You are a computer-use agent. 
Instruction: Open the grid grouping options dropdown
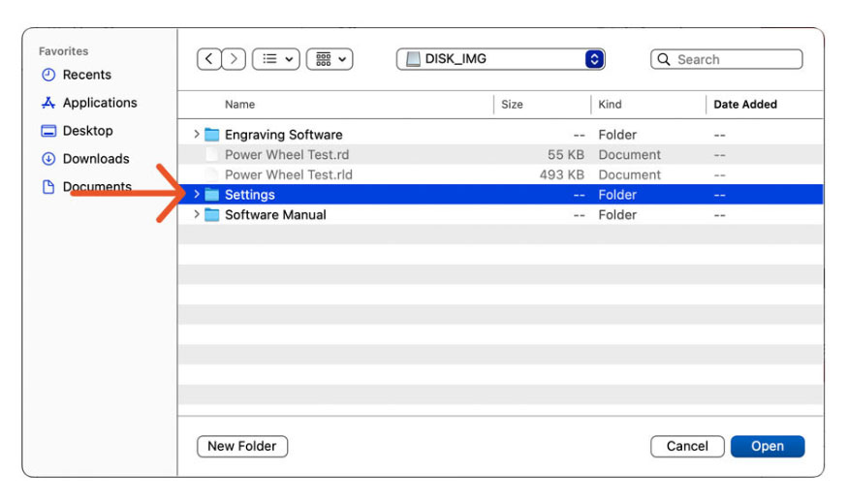330,59
